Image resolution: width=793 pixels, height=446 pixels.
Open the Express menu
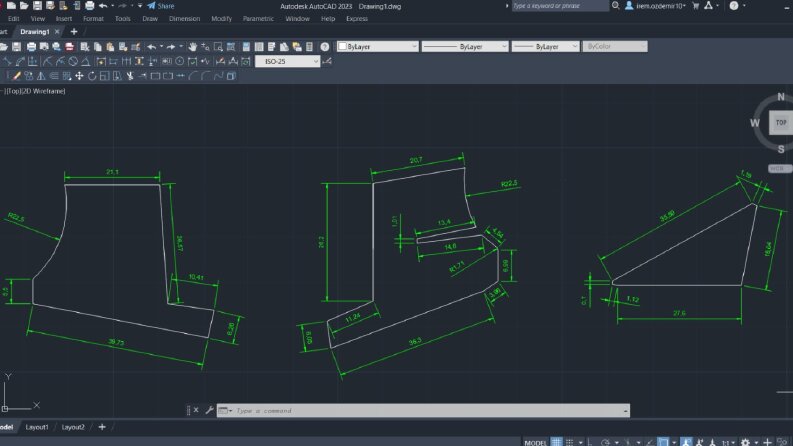pos(357,19)
